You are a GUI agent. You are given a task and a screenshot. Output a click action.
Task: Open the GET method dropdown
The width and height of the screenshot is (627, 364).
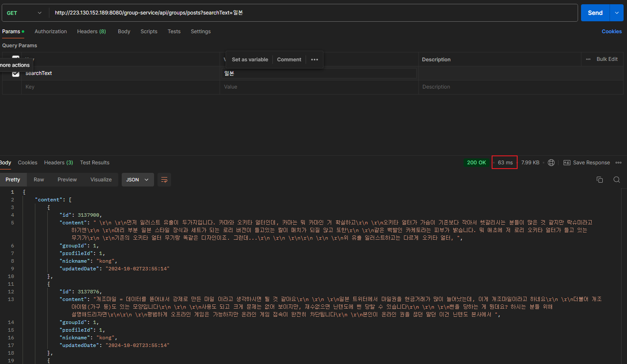coord(24,13)
